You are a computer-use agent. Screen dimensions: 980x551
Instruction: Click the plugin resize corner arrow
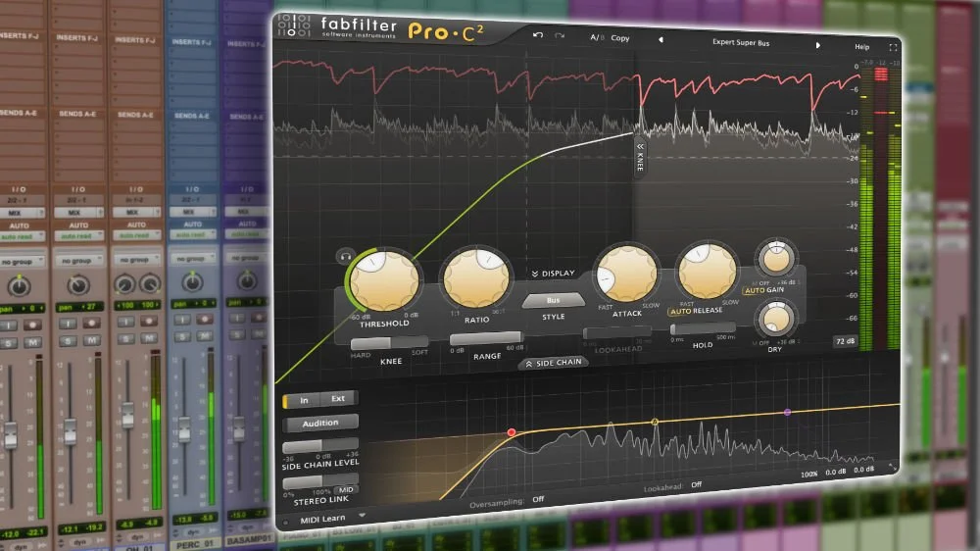tap(892, 468)
